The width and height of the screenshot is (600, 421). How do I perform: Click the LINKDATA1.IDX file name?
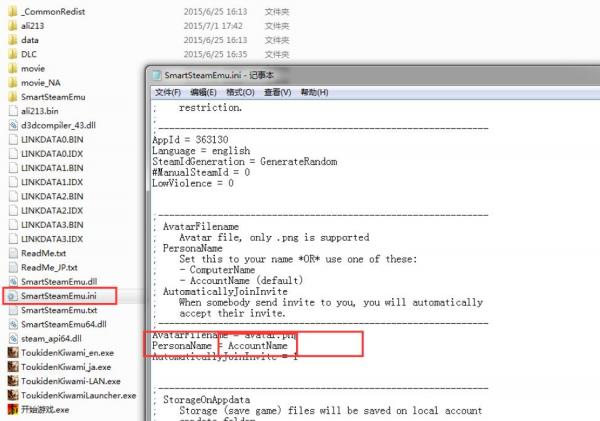coord(52,182)
